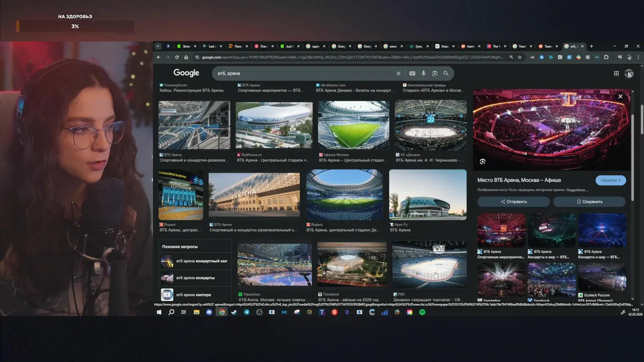
Task: Open the Афиша Москвы green football pitch thumbnail
Action: [354, 126]
